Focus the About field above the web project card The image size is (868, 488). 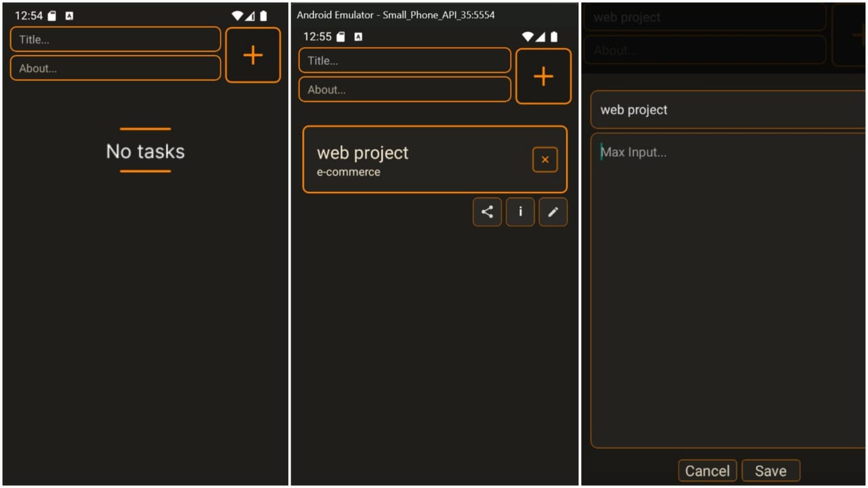pos(405,89)
